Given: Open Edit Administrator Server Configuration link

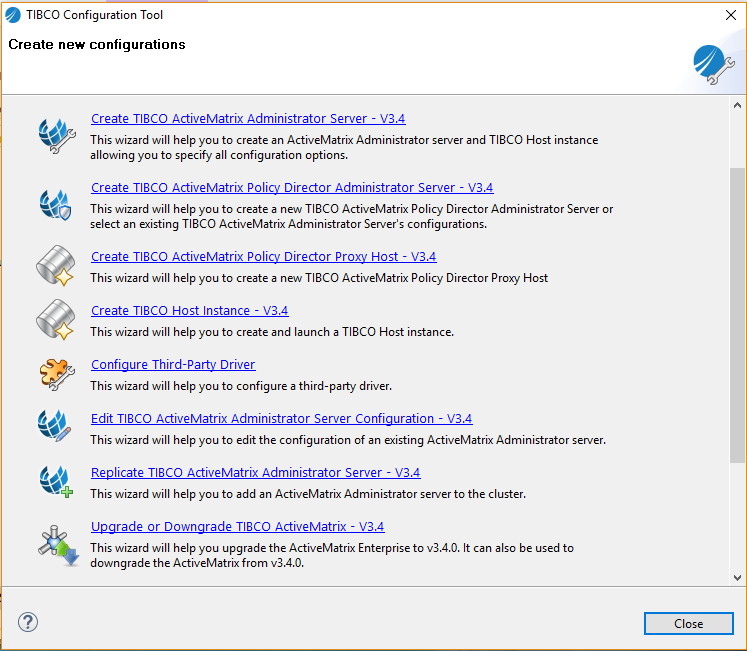Looking at the screenshot, I should point(282,418).
